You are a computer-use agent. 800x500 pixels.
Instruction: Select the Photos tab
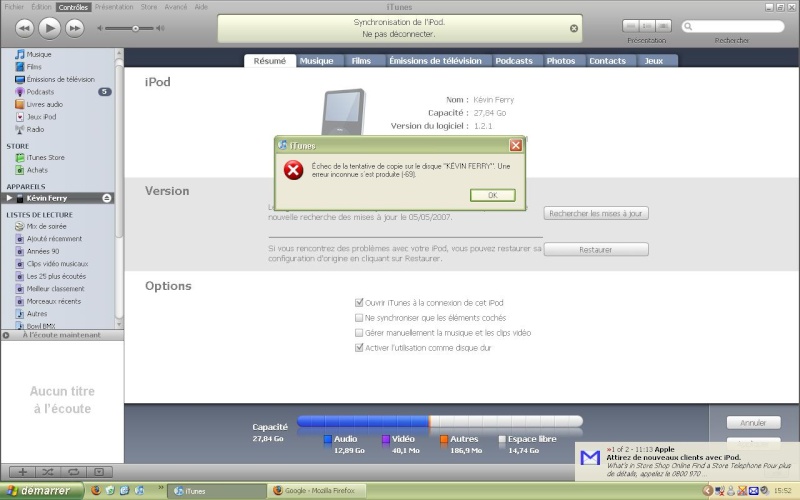561,61
